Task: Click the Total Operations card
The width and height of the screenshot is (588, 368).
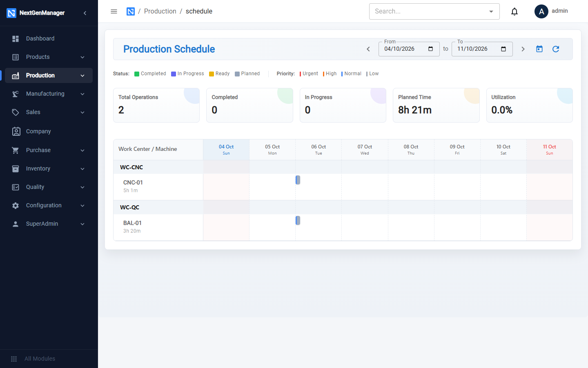Action: 156,105
